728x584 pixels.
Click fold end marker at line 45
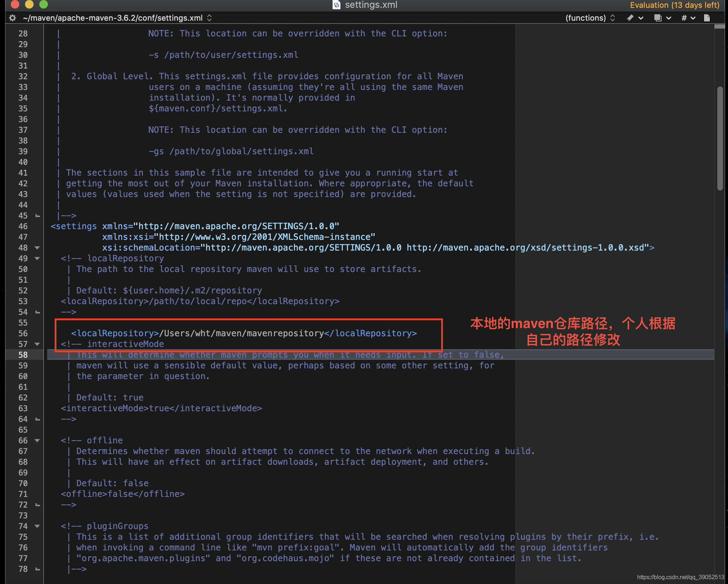(x=38, y=216)
